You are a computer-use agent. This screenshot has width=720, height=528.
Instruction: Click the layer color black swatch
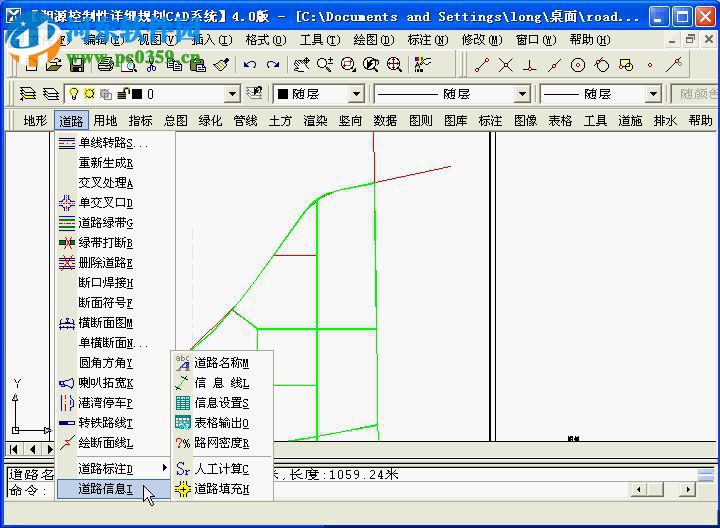[x=137, y=94]
